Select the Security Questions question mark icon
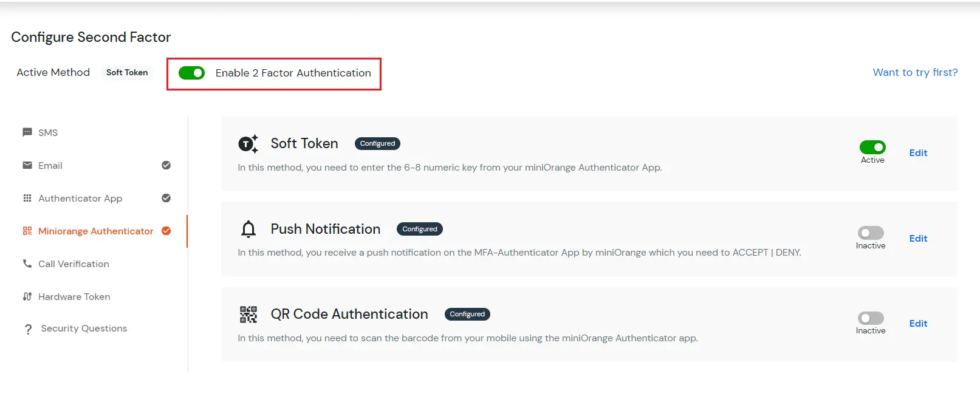Screen dimensions: 980x402 [28, 328]
